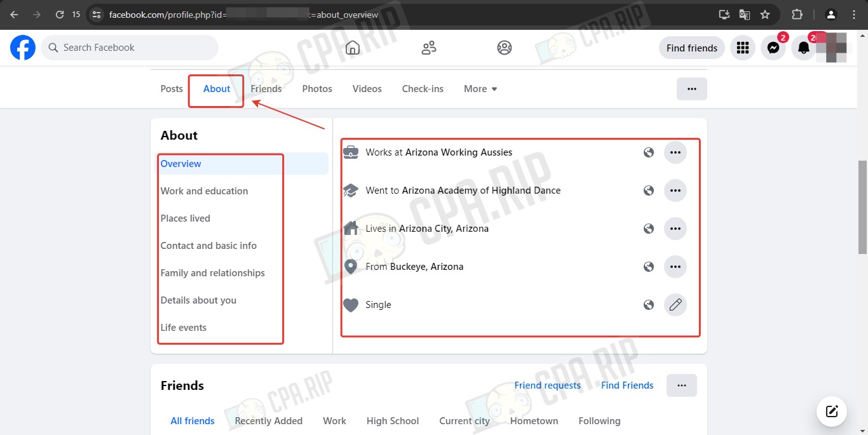The height and width of the screenshot is (435, 868).
Task: Open the Friends profile tab
Action: [266, 89]
